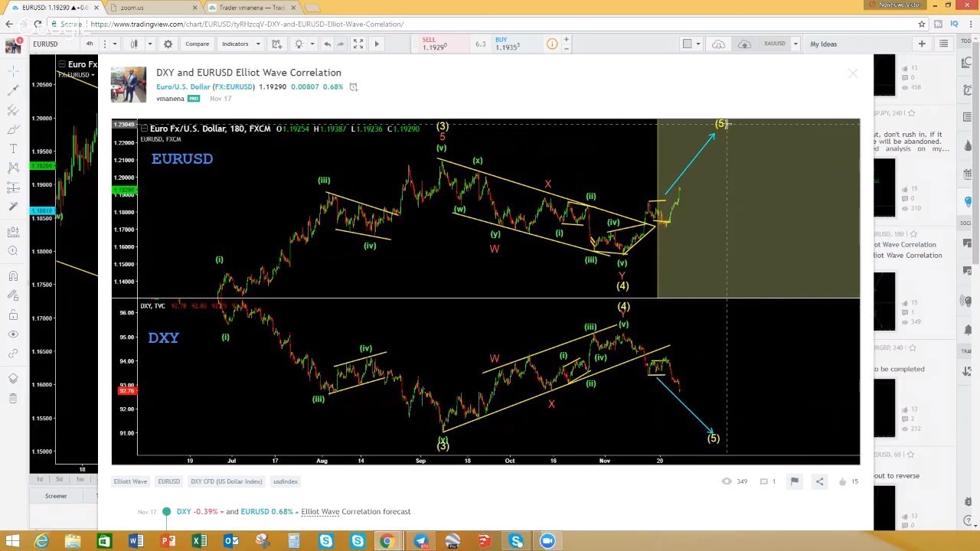This screenshot has width=980, height=551.
Task: Open the My Ideas panel
Action: 824,44
